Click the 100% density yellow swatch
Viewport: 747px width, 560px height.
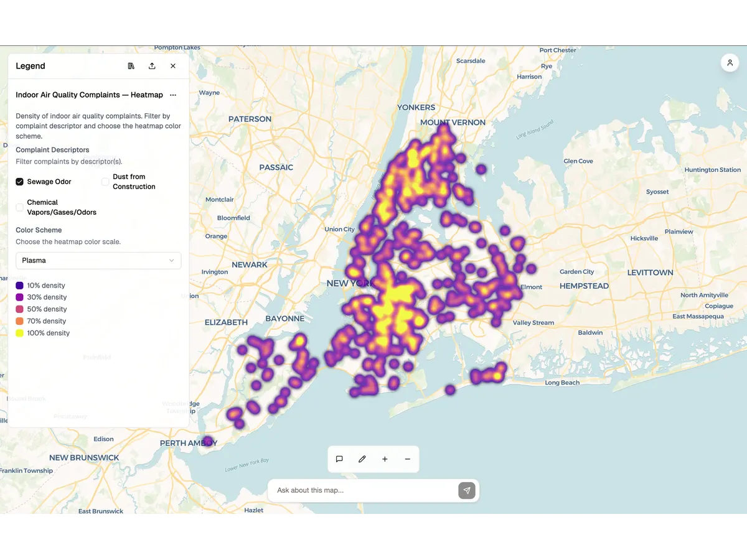pyautogui.click(x=20, y=334)
